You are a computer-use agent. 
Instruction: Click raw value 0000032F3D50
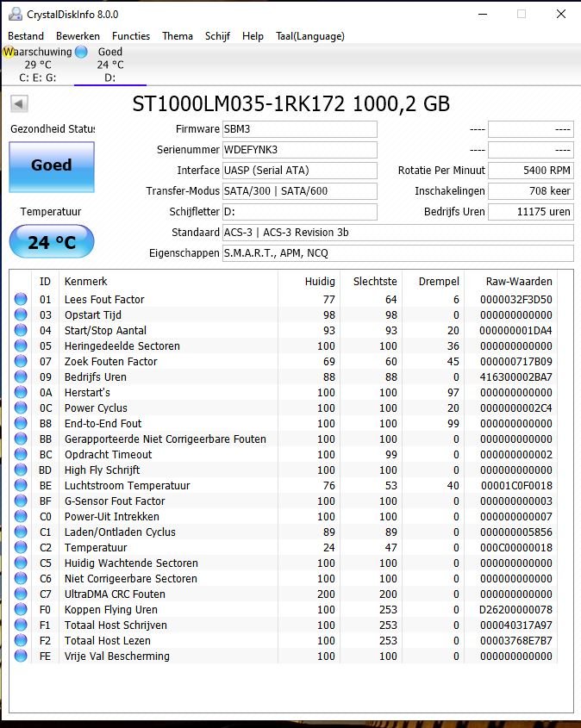click(516, 300)
